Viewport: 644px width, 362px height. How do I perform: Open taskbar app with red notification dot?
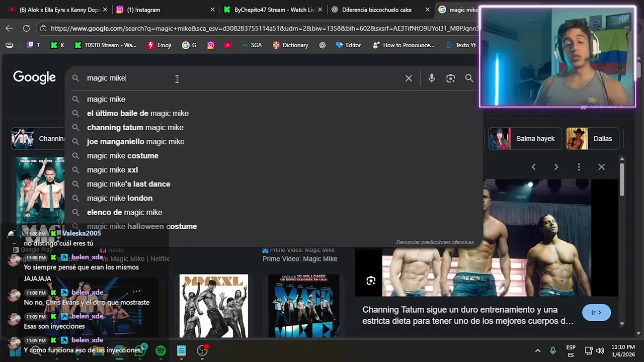tap(203, 350)
